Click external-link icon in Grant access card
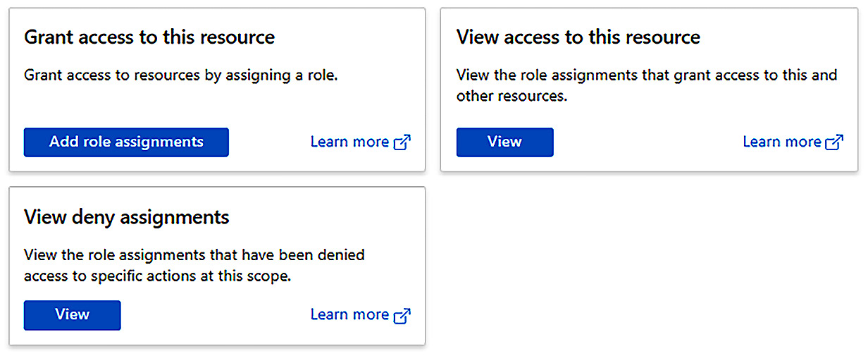Screen dimensions: 868x356 pyautogui.click(x=402, y=142)
